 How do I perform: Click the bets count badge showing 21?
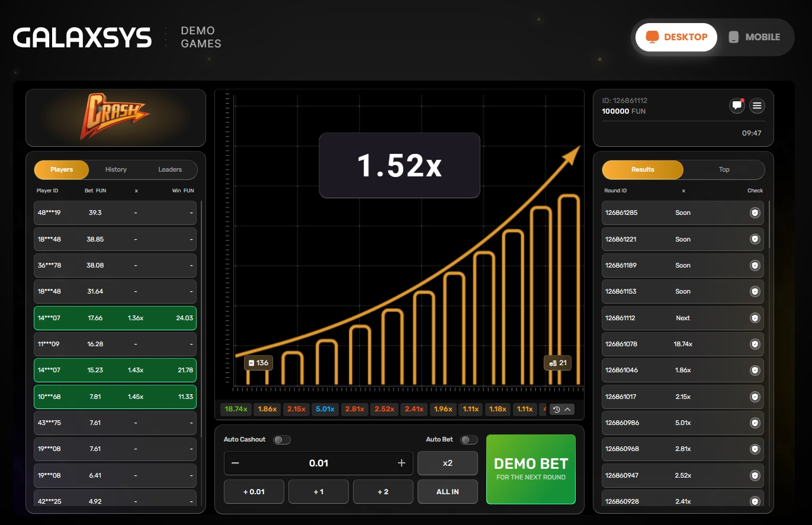557,363
